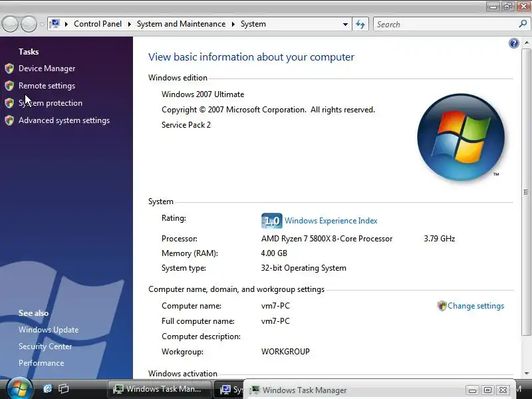
Task: Click the "WORKGROUP" workgroup value
Action: tap(285, 352)
